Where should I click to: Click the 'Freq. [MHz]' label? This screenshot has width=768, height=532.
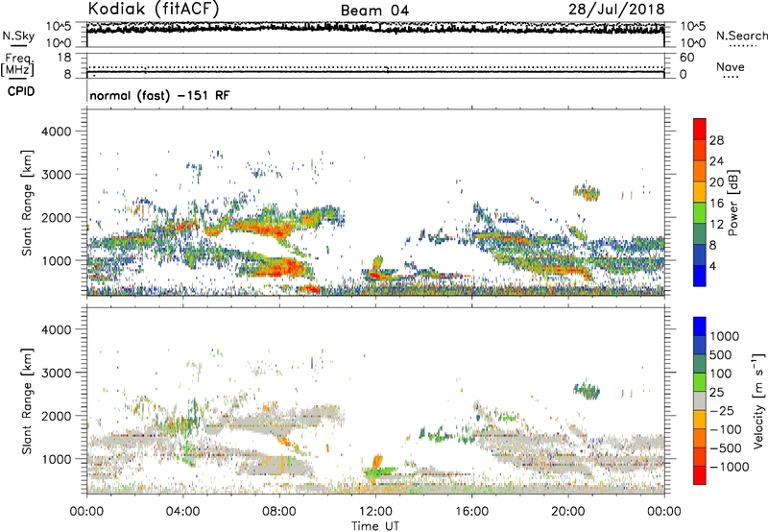pos(17,64)
